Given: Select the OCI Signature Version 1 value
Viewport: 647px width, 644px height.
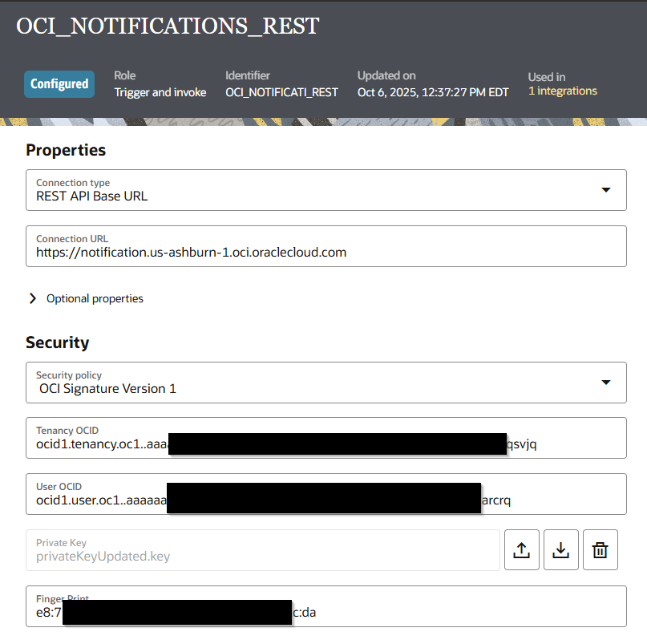Looking at the screenshot, I should 107,388.
